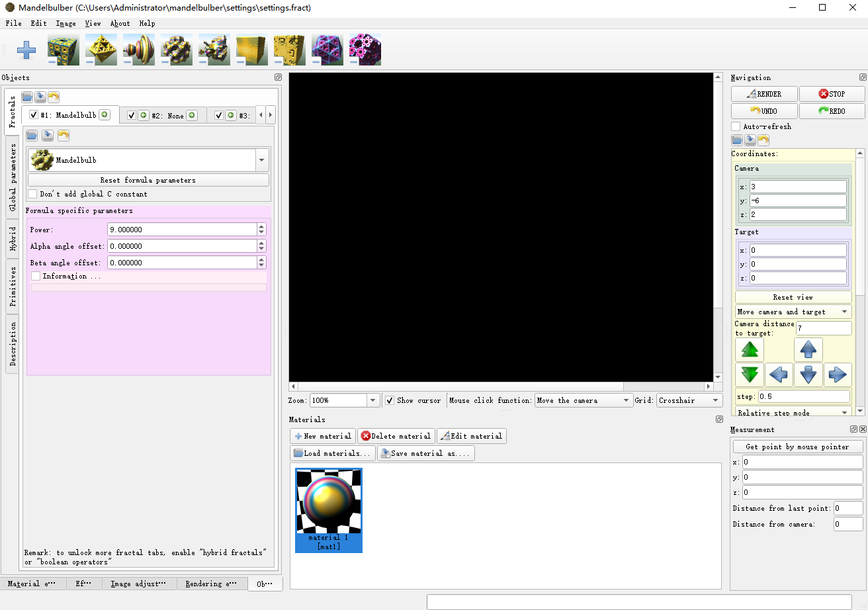The width and height of the screenshot is (868, 610).
Task: Open the Mandelbulb formula dropdown
Action: point(262,160)
